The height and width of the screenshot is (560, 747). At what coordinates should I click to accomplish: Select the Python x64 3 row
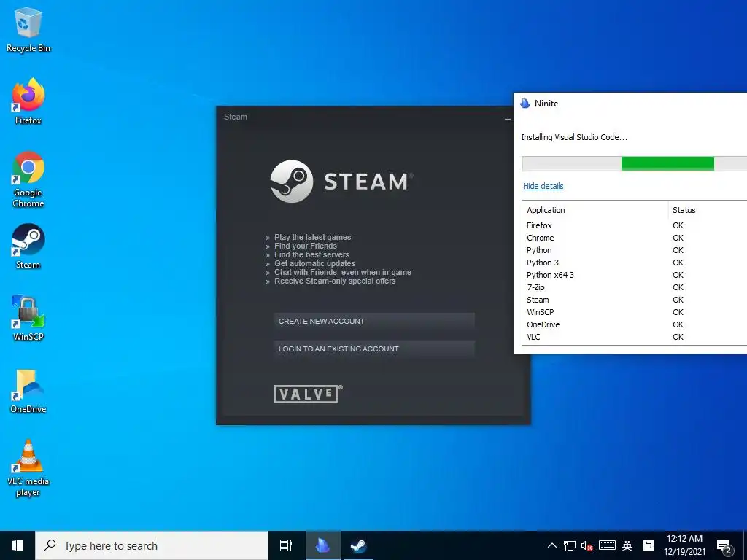pos(635,275)
